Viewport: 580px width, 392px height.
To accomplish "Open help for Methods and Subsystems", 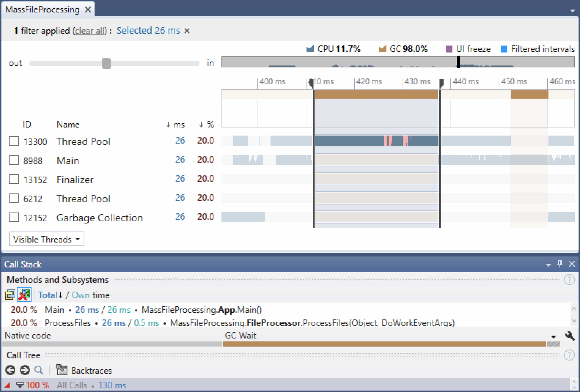I will coord(569,279).
